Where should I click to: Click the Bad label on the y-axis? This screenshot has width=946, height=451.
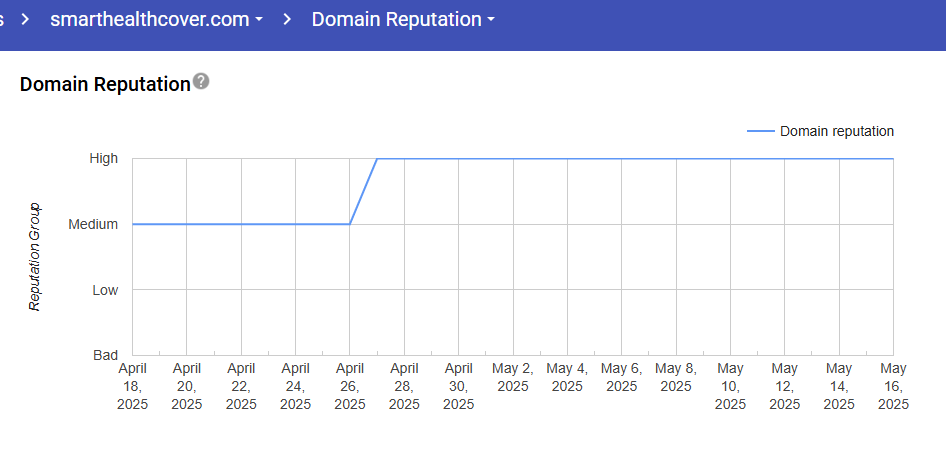(x=104, y=355)
